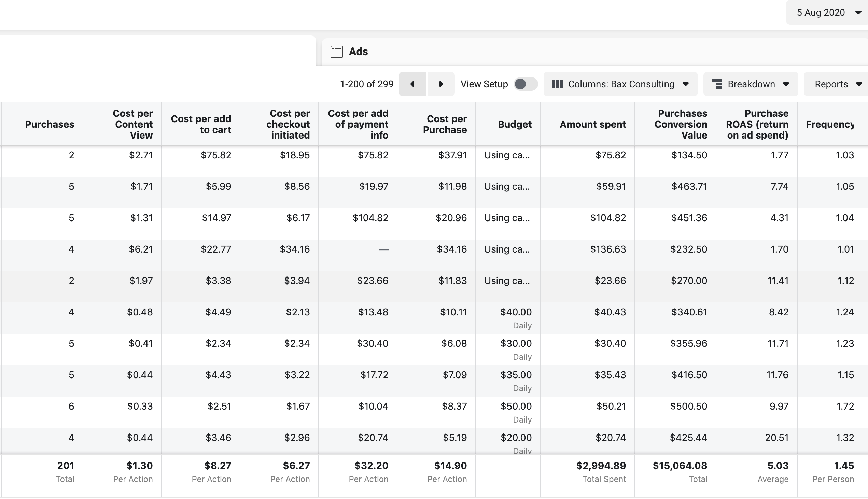The width and height of the screenshot is (868, 499).
Task: Click Cost per add to cart header
Action: [x=201, y=124]
